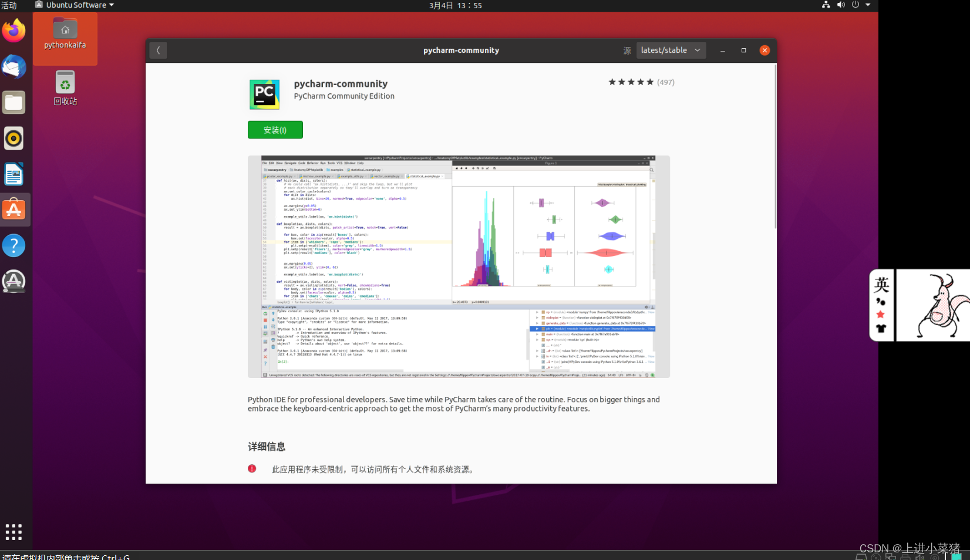Launch LibreOffice Writer from the dock

pyautogui.click(x=14, y=174)
